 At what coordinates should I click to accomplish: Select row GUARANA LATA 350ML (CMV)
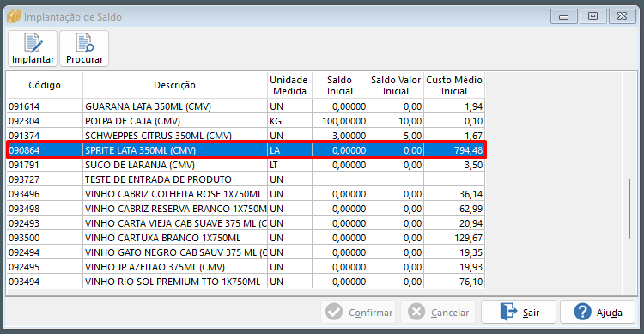coord(246,106)
